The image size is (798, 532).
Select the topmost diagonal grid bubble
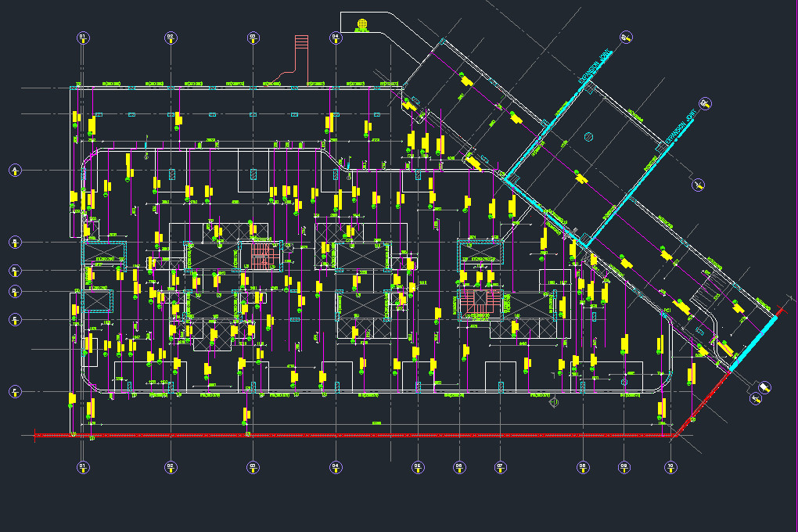pos(626,38)
